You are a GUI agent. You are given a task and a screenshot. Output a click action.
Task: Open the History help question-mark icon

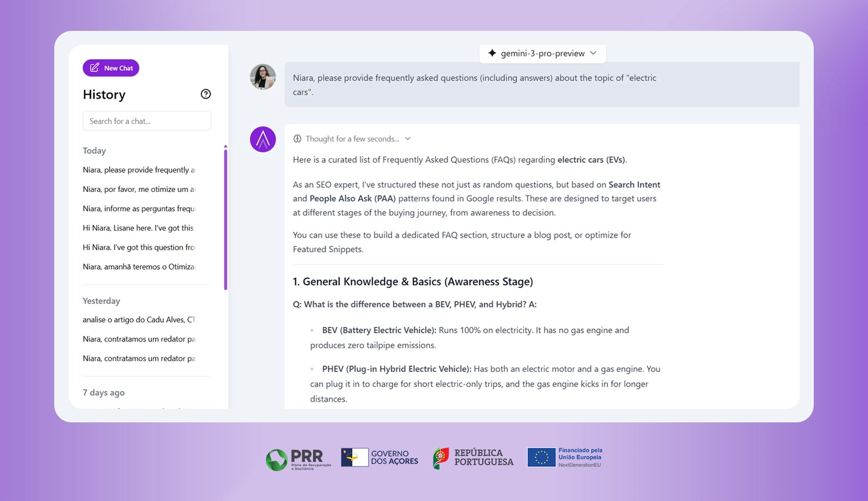(206, 94)
